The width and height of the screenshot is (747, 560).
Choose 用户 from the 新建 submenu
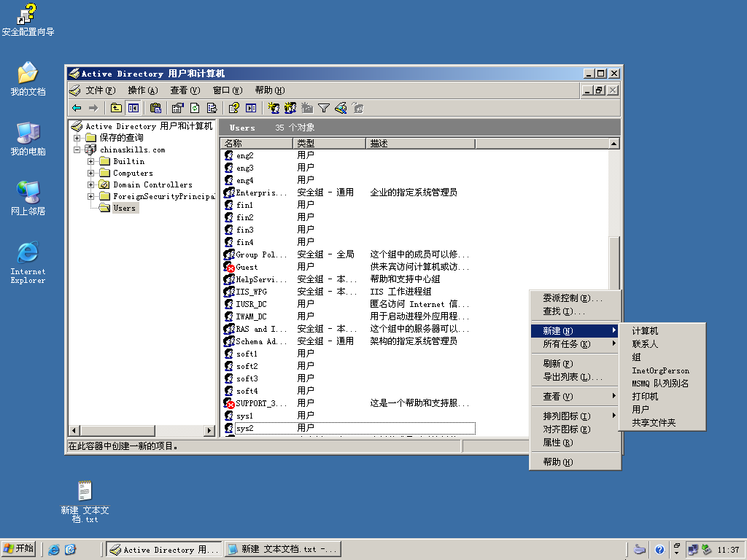(662, 410)
